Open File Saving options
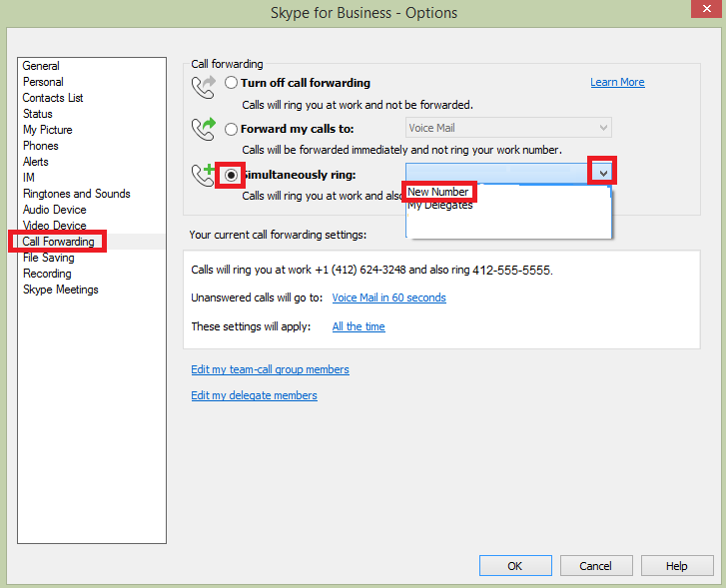 click(x=49, y=258)
